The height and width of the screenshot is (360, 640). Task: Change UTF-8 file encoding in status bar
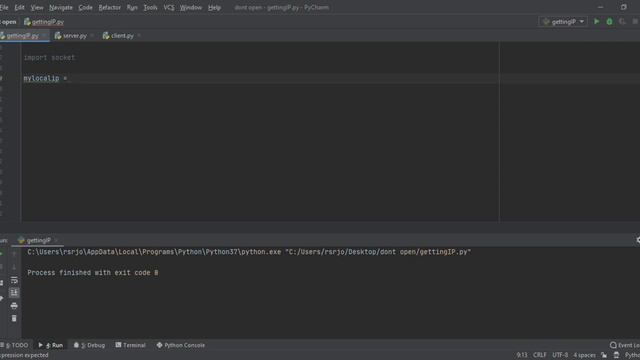560,355
